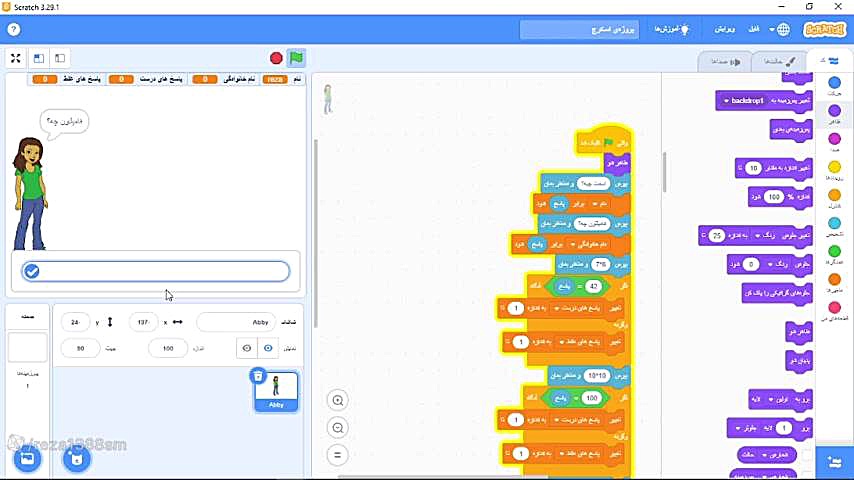
Task: Open the Choose a Sprite button
Action: 77,459
